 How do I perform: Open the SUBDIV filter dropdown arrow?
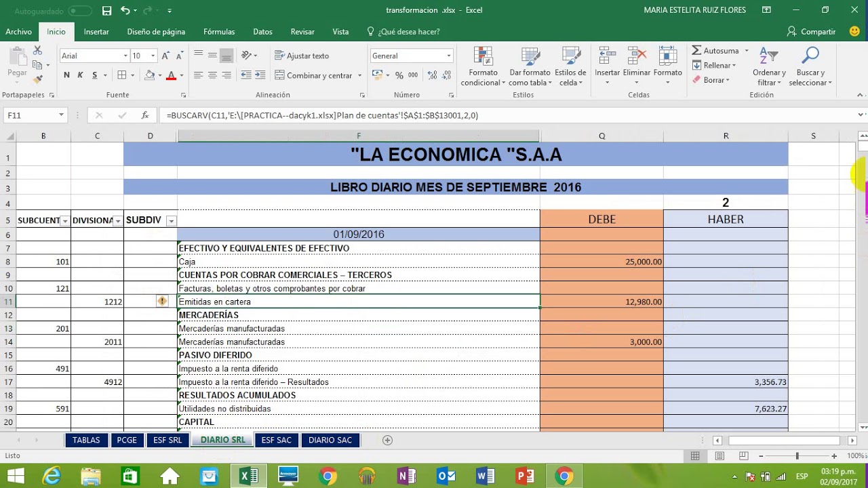172,221
